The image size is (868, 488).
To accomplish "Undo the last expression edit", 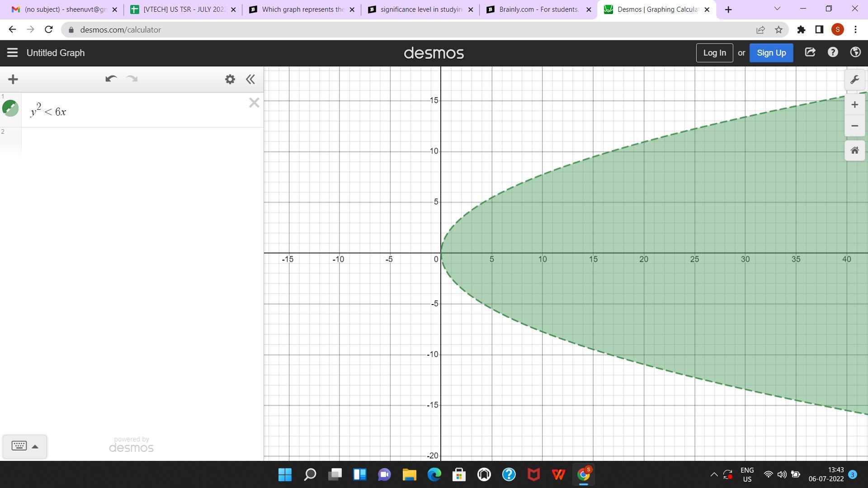I will coord(111,79).
